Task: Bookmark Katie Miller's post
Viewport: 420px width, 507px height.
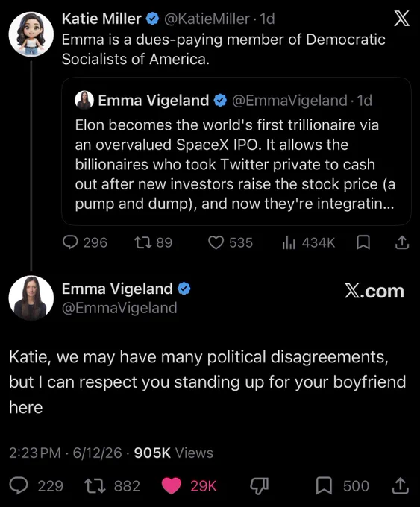Action: coord(363,242)
